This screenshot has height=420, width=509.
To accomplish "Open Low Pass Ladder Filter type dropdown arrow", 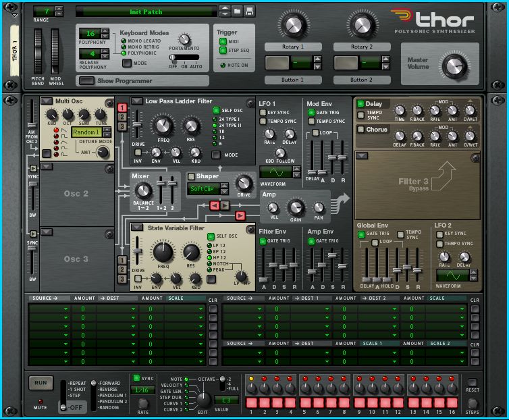I will pyautogui.click(x=136, y=101).
